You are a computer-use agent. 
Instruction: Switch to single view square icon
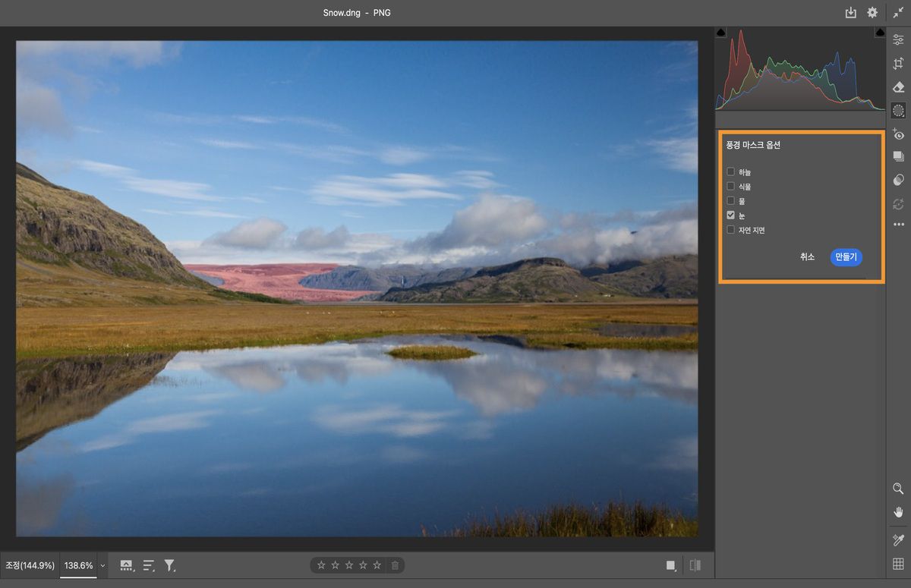click(671, 565)
